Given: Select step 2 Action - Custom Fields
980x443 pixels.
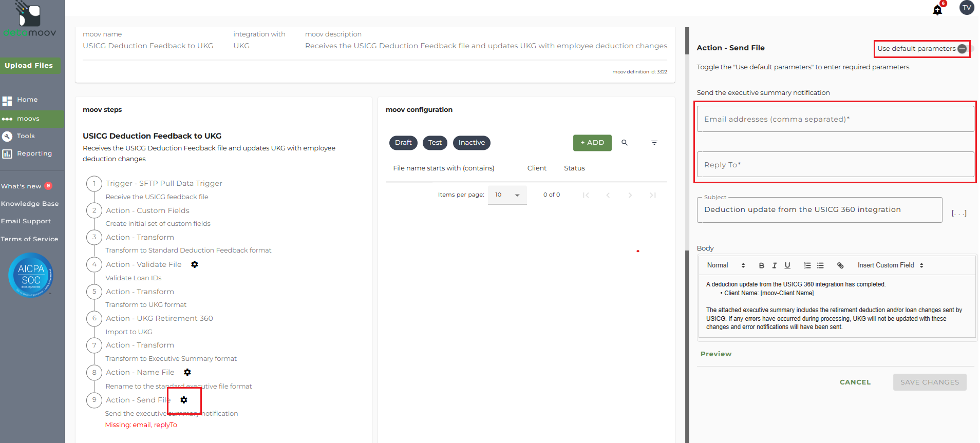Looking at the screenshot, I should click(x=147, y=210).
